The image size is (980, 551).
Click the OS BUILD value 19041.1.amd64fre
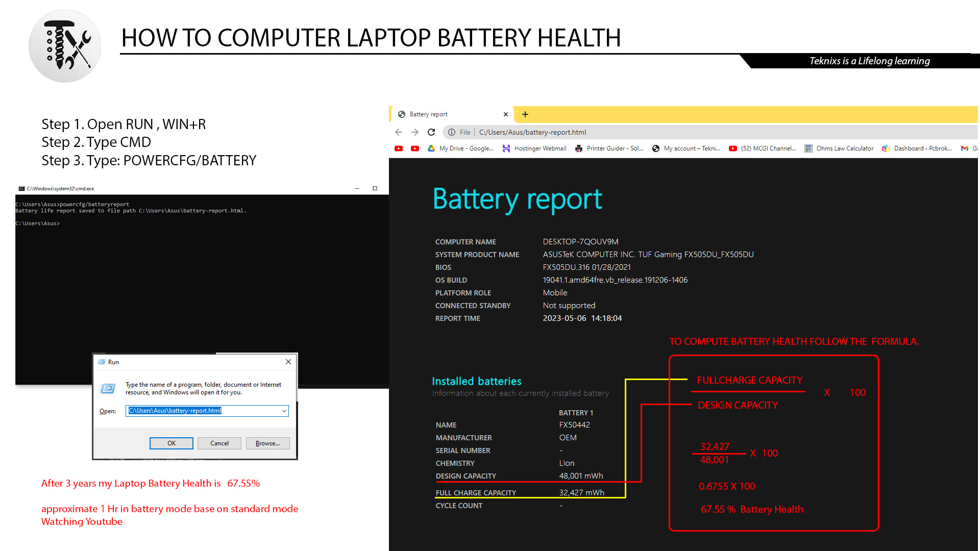[615, 280]
